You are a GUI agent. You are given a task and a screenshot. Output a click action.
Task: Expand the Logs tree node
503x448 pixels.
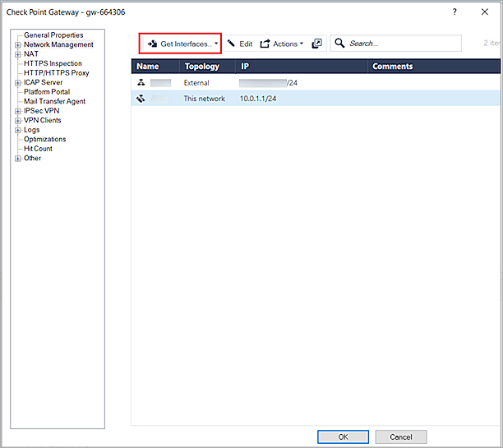tap(18, 130)
